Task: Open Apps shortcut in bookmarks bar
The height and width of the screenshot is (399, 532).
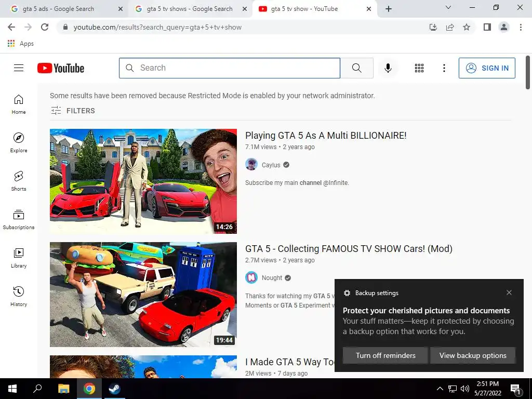Action: 20,44
